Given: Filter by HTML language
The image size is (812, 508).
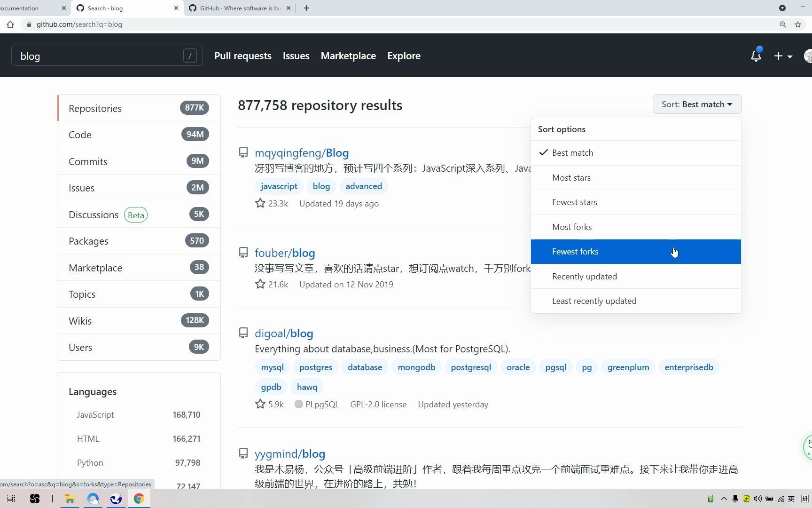Looking at the screenshot, I should tap(139, 438).
